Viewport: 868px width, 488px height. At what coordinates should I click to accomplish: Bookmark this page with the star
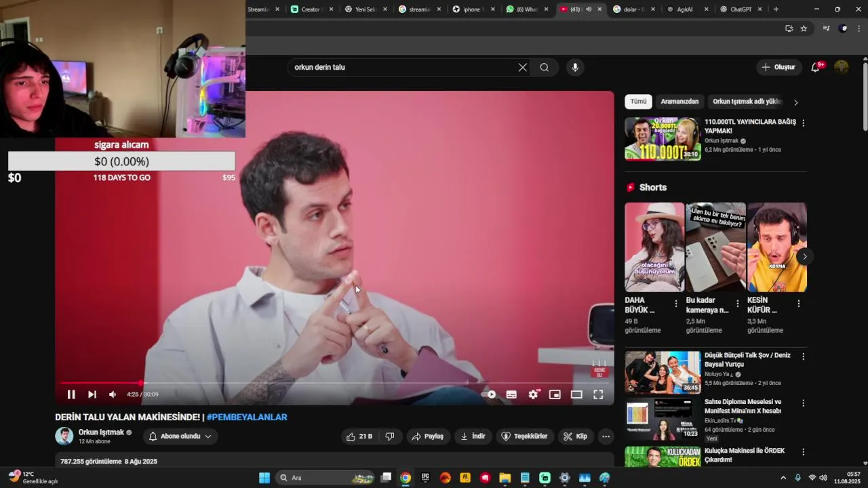click(804, 28)
